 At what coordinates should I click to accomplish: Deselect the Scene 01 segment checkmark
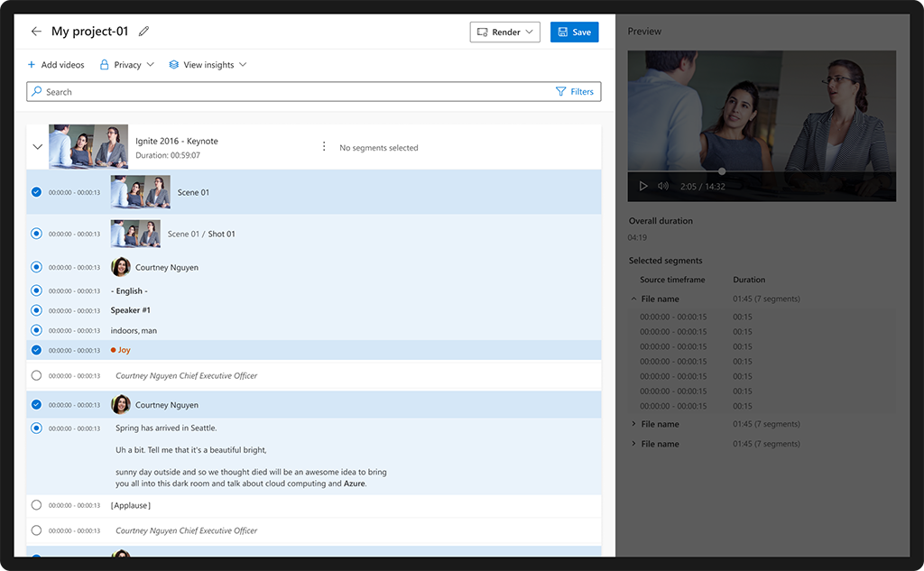click(x=36, y=191)
